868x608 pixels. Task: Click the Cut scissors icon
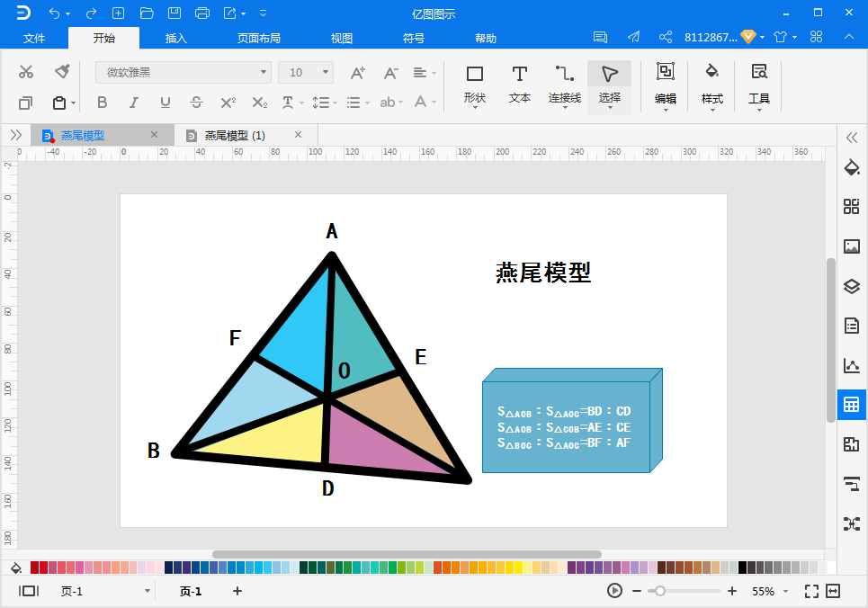tap(26, 72)
